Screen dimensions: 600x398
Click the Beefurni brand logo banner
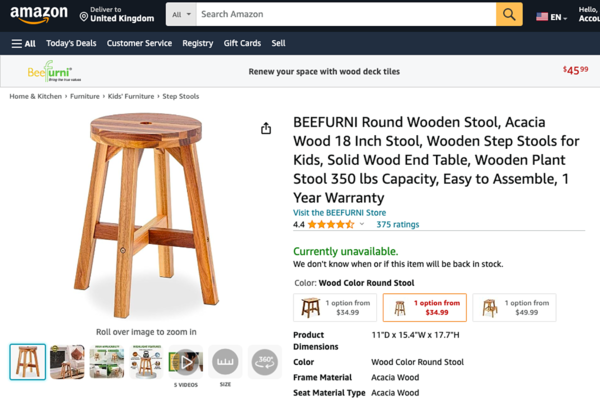pyautogui.click(x=54, y=71)
